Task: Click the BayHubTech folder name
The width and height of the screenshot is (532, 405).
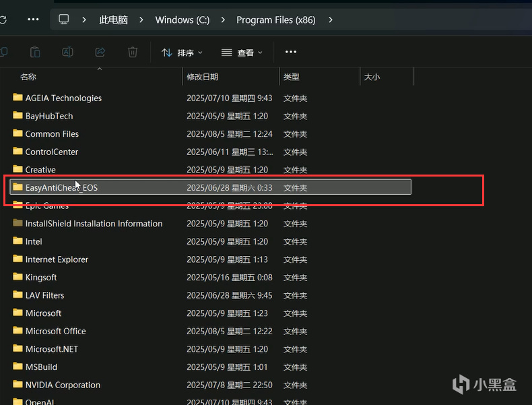Action: (49, 116)
